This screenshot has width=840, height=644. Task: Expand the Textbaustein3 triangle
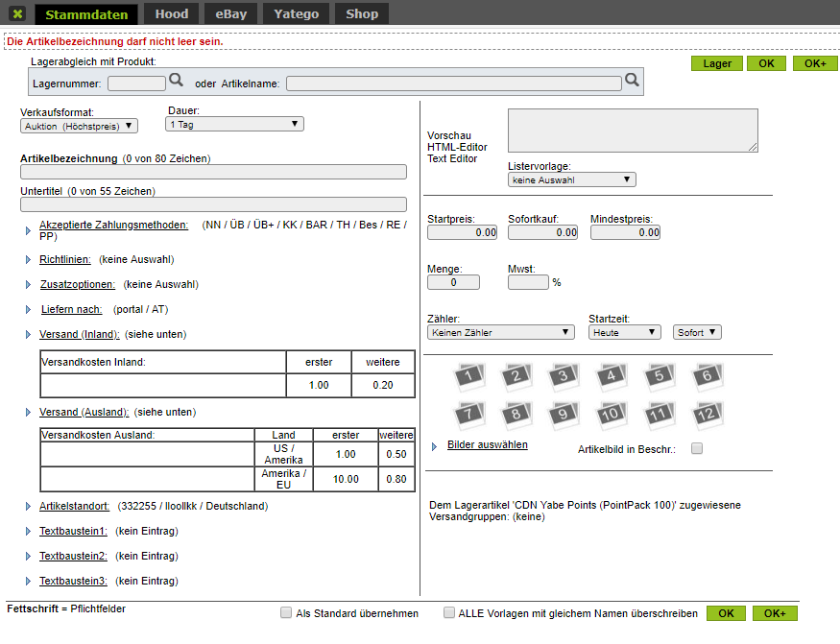click(x=29, y=582)
